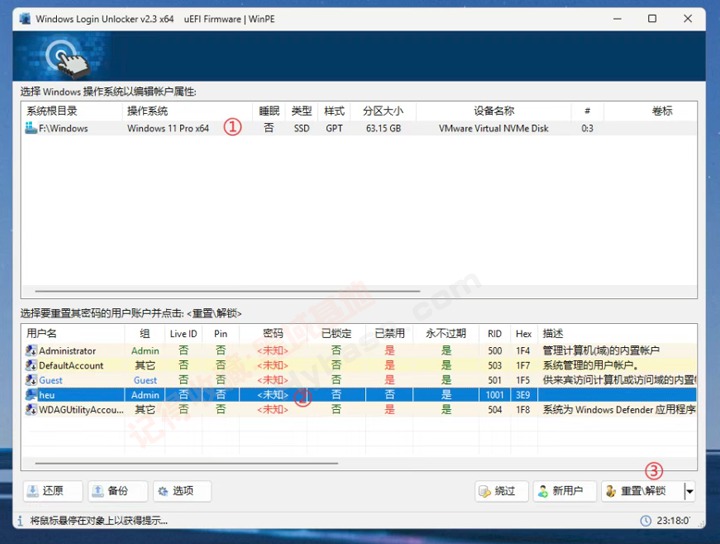
Task: Click the 分区大小 column header
Action: [383, 111]
